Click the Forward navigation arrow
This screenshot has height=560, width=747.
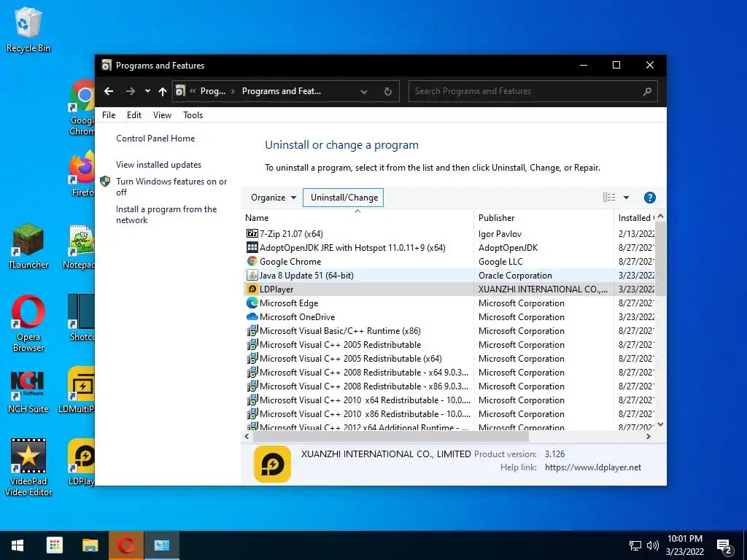click(x=130, y=91)
